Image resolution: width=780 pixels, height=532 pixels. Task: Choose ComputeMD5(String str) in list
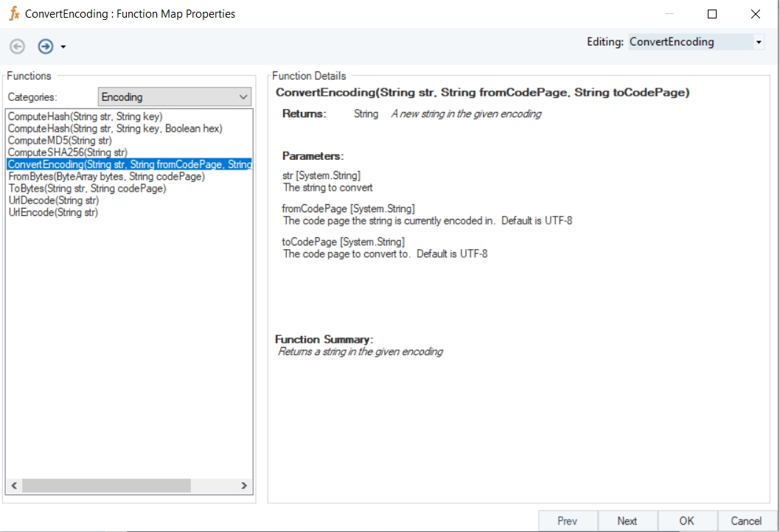(x=60, y=140)
